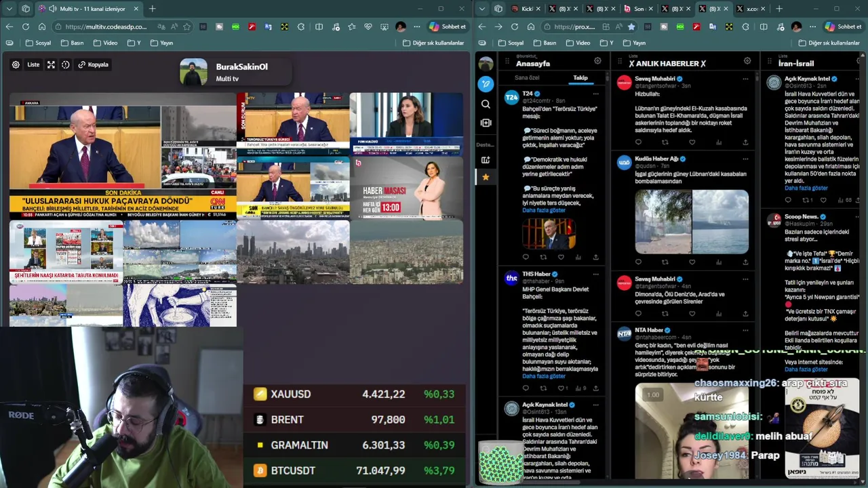Open ANLIK HABERLER column settings gear
The image size is (868, 488).
click(x=747, y=61)
